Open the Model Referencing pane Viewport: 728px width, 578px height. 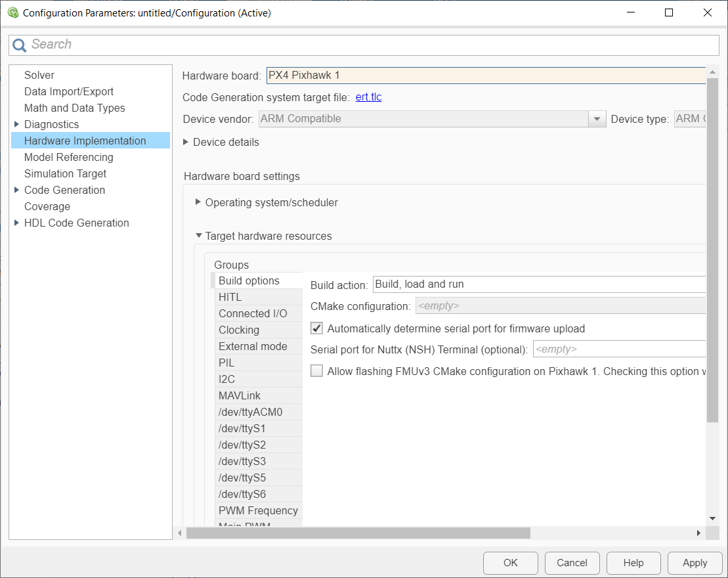pyautogui.click(x=69, y=158)
